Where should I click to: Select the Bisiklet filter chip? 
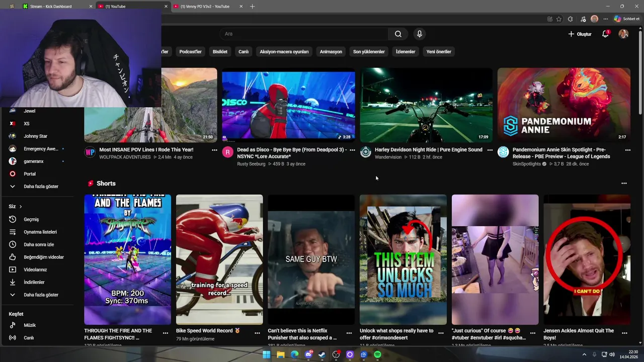click(220, 51)
